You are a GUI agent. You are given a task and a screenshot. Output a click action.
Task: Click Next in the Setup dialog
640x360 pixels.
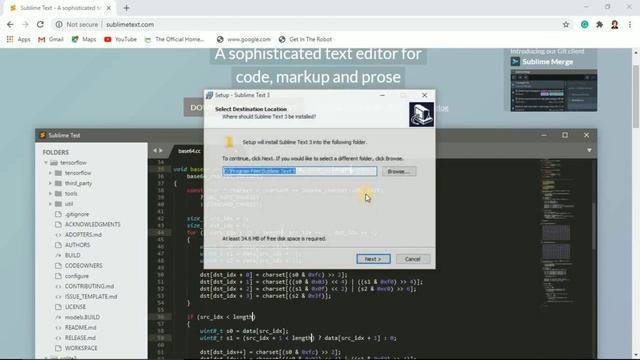point(373,259)
